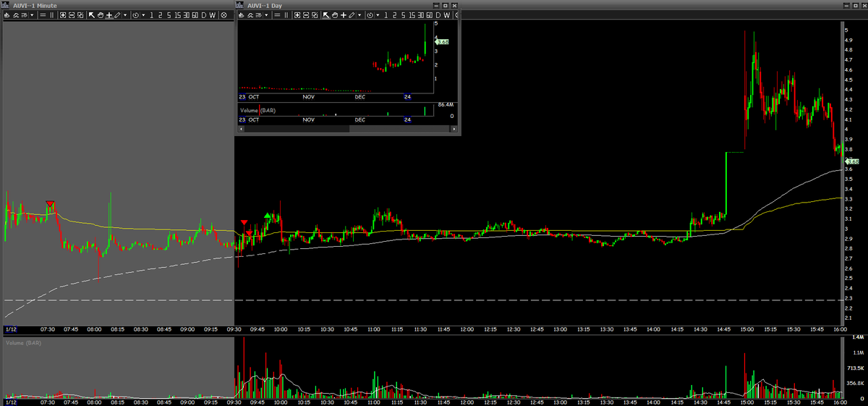Image resolution: width=868 pixels, height=406 pixels.
Task: Click first layout grid icon in 1 Day toolbar
Action: coord(297,15)
